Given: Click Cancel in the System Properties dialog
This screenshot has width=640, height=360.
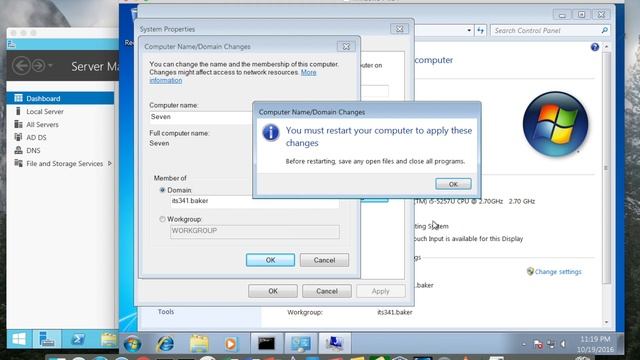Looking at the screenshot, I should click(x=327, y=291).
